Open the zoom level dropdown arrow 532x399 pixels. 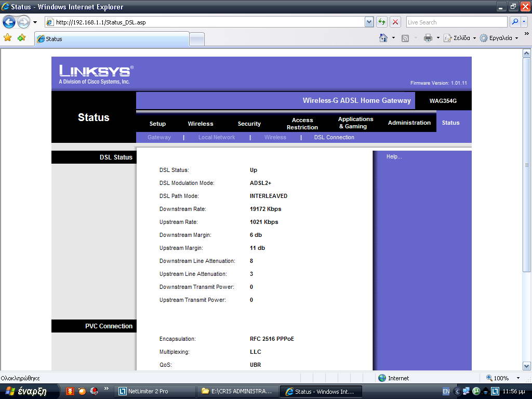coord(518,378)
